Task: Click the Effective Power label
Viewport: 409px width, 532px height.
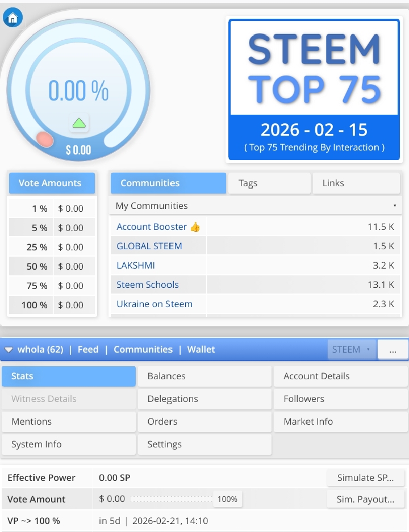Action: tap(41, 477)
